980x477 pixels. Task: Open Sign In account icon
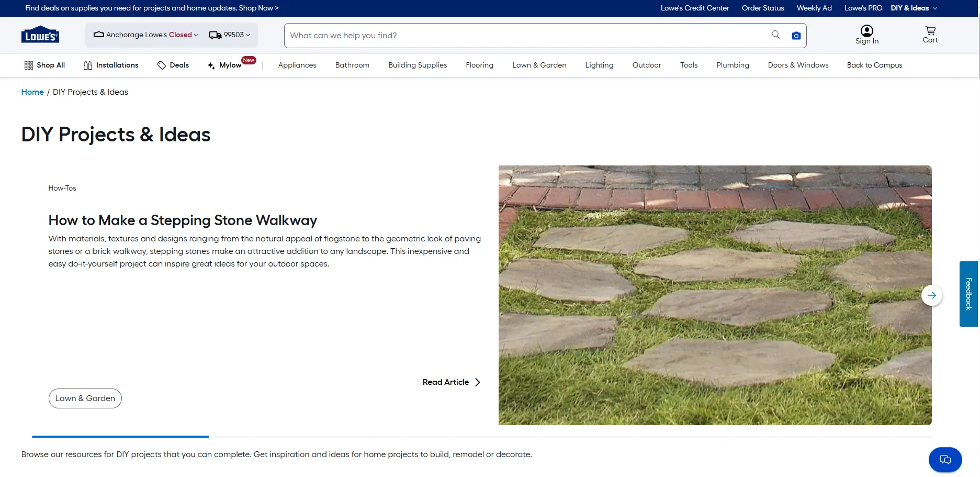[866, 31]
